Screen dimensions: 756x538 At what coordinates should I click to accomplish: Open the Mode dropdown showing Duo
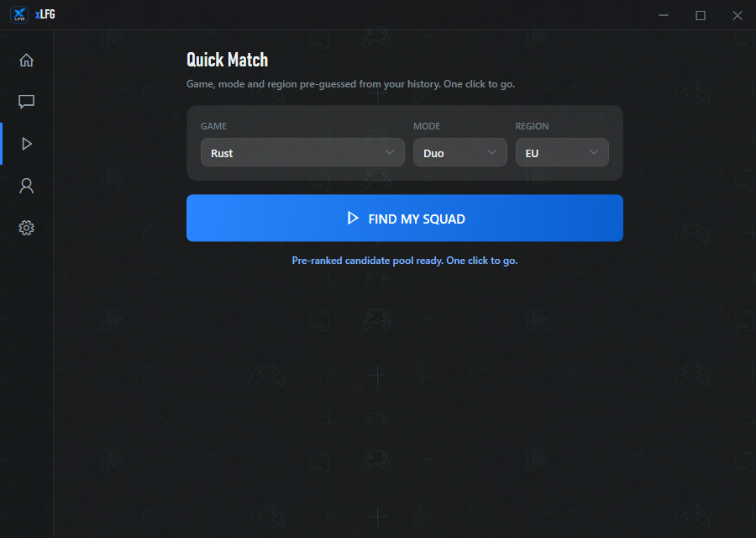pos(460,152)
